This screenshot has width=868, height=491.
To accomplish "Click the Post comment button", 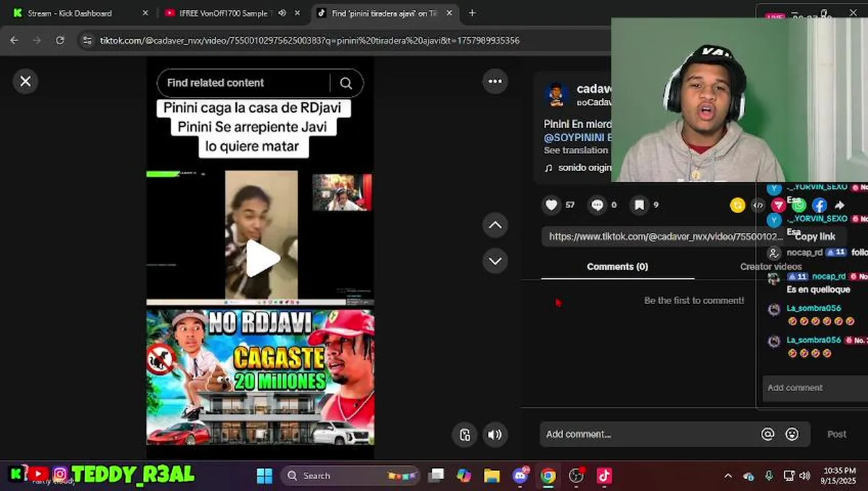I will point(837,434).
